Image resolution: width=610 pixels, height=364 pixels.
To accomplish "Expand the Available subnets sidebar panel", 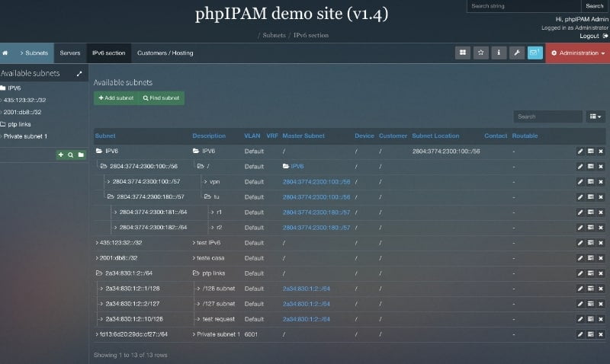I will pyautogui.click(x=79, y=73).
